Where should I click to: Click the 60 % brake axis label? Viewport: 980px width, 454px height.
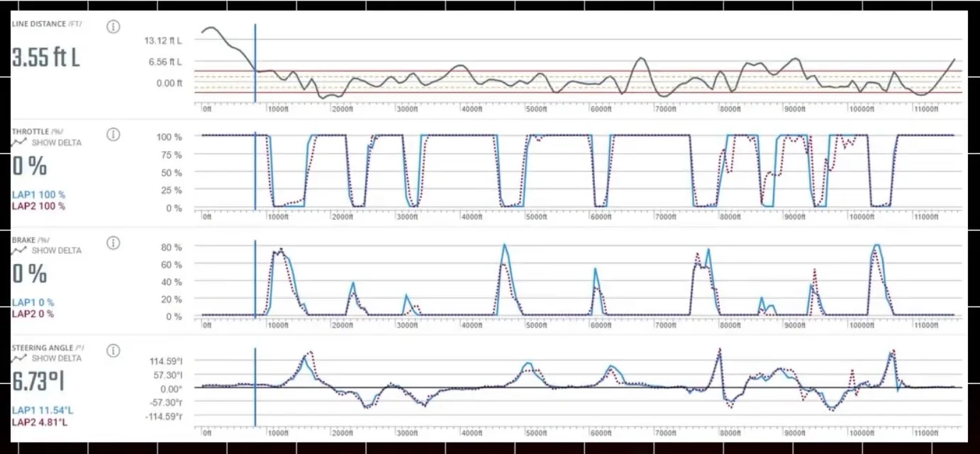click(172, 265)
